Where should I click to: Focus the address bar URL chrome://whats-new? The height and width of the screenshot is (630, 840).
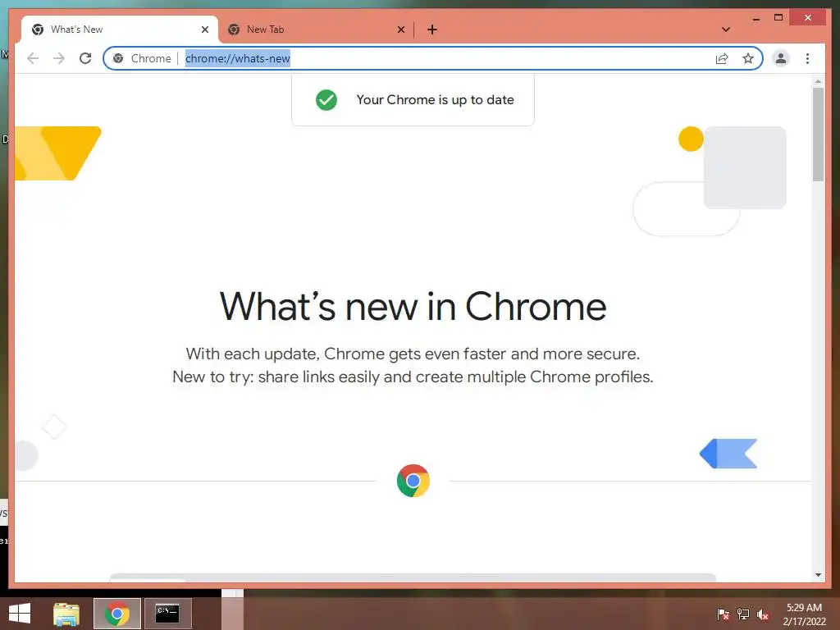[x=238, y=58]
